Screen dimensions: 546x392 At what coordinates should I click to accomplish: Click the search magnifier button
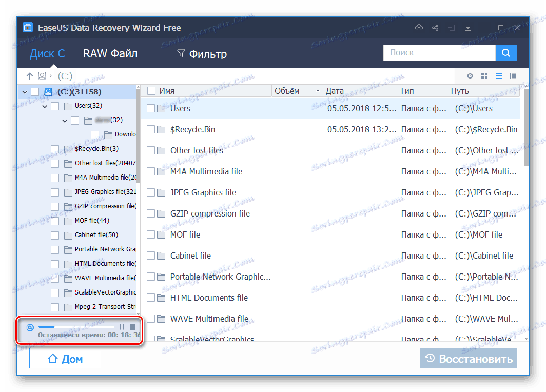[x=506, y=52]
